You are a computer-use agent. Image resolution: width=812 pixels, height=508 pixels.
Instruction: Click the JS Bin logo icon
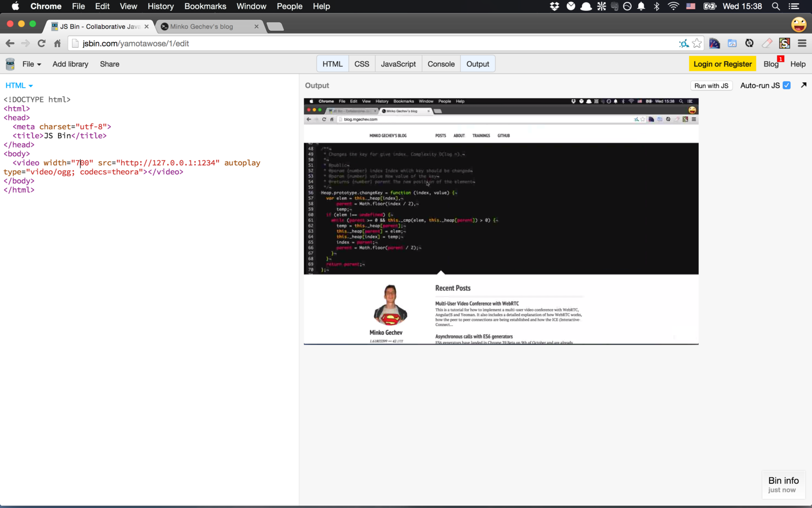point(10,64)
